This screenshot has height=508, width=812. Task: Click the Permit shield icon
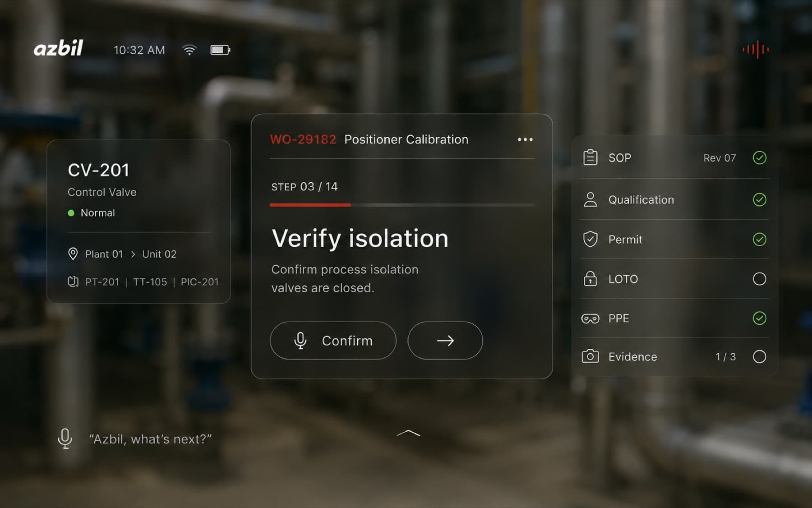click(x=590, y=239)
